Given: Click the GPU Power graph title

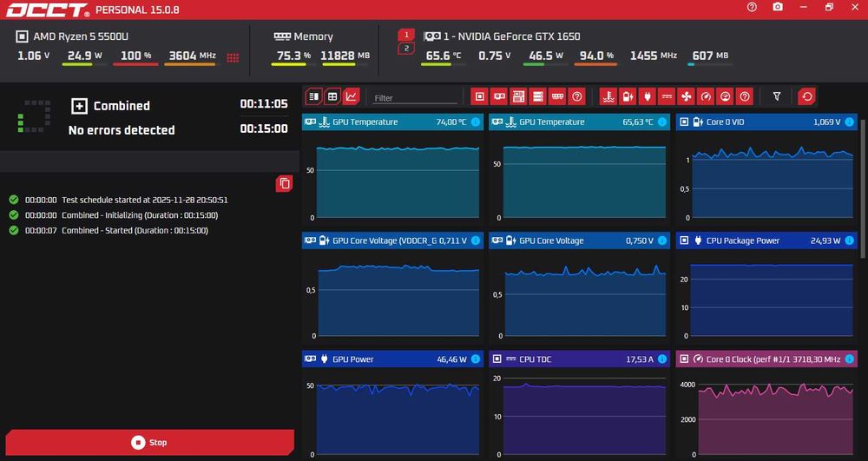Looking at the screenshot, I should 353,359.
